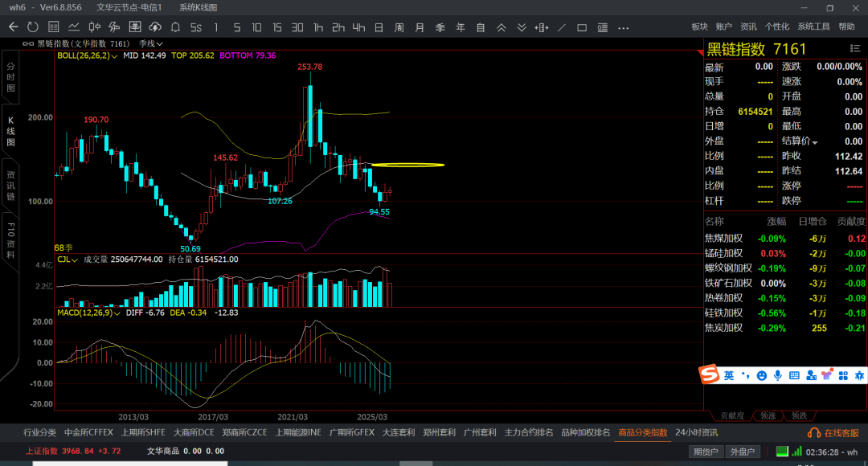868x466 pixels.
Task: Click the 焦煤加权 row
Action: (785, 239)
